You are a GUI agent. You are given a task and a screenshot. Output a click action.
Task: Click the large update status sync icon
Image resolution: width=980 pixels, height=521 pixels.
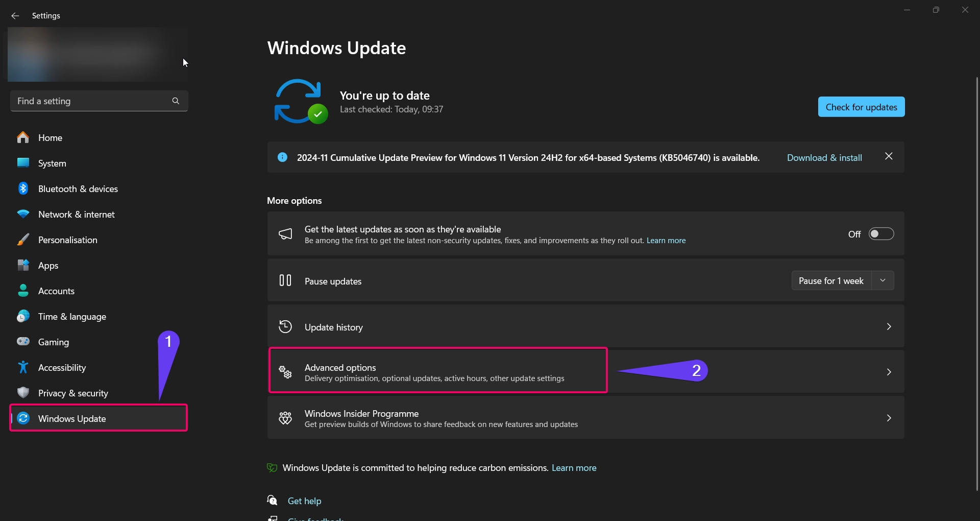300,101
